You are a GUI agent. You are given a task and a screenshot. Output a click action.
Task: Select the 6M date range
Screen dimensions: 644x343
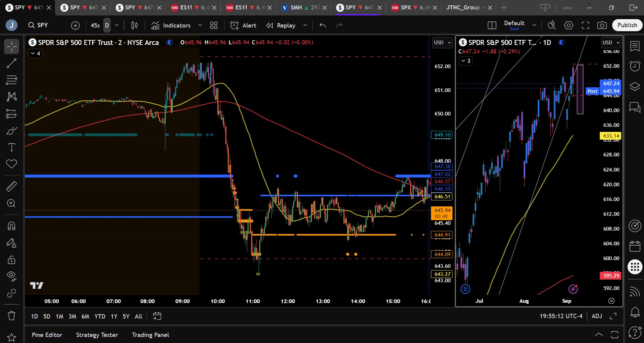[86, 316]
